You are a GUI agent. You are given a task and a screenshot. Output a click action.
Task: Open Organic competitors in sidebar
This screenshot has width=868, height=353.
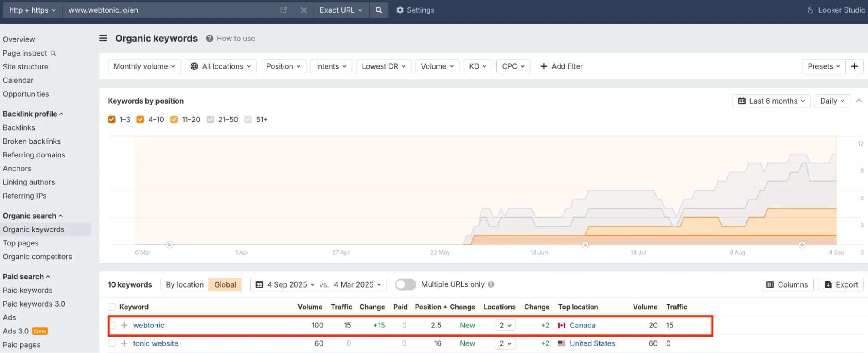37,257
